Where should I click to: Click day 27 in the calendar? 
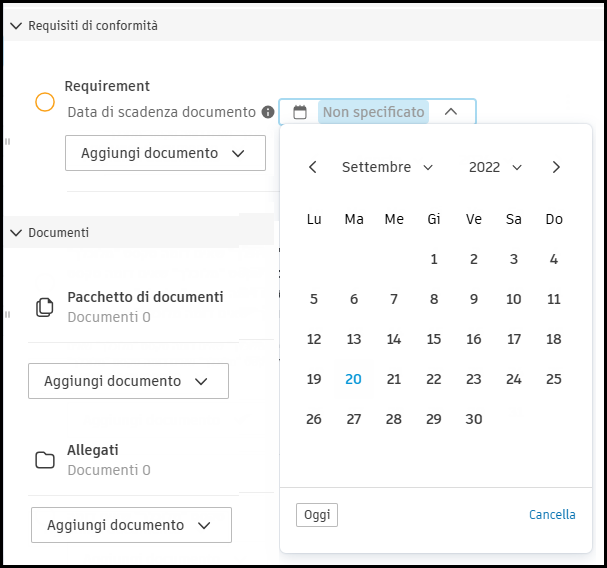coord(354,419)
